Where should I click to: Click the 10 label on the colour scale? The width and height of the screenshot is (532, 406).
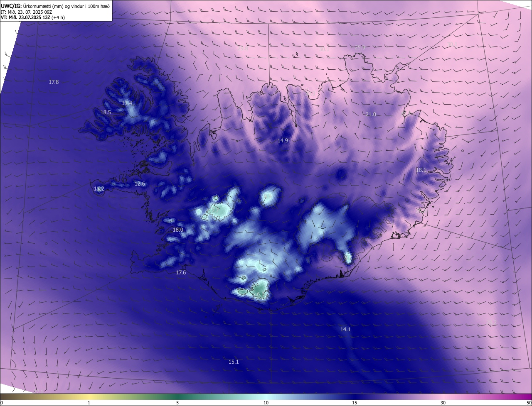point(266,403)
